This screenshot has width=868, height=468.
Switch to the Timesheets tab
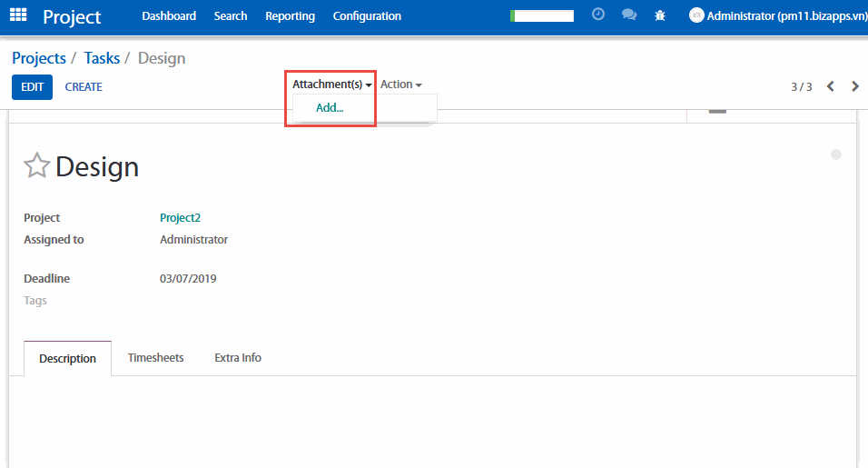pos(155,358)
